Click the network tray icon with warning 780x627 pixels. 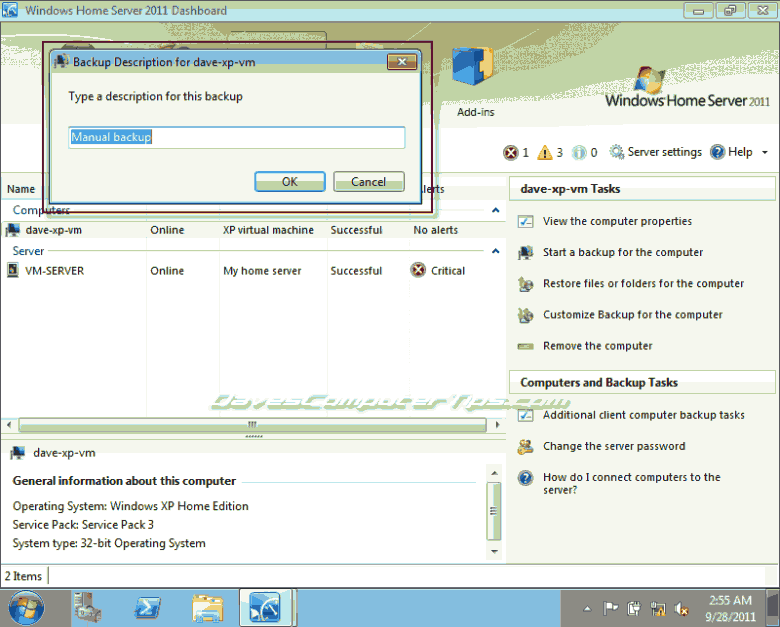click(659, 608)
